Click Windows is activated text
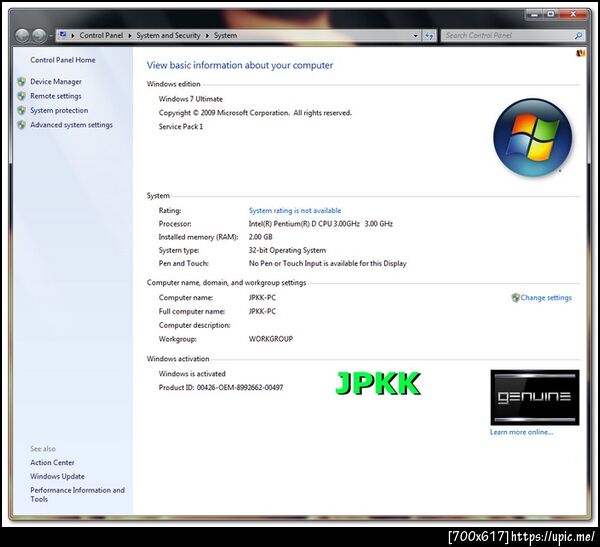Viewport: 600px width, 547px height. (192, 374)
